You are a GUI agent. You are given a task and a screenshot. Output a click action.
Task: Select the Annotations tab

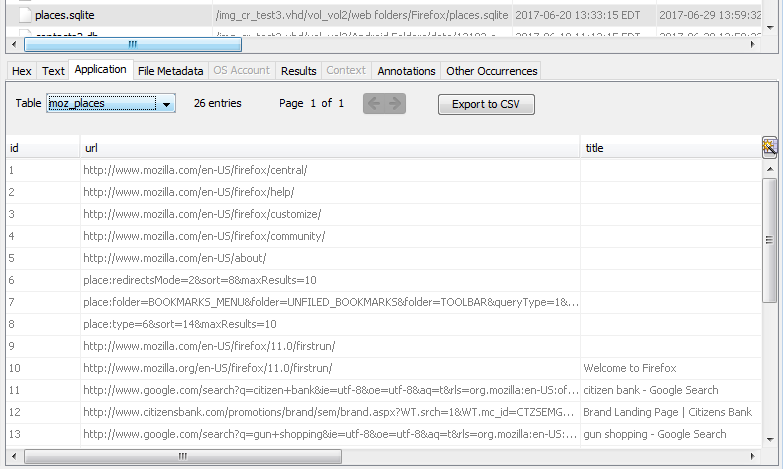tap(406, 71)
